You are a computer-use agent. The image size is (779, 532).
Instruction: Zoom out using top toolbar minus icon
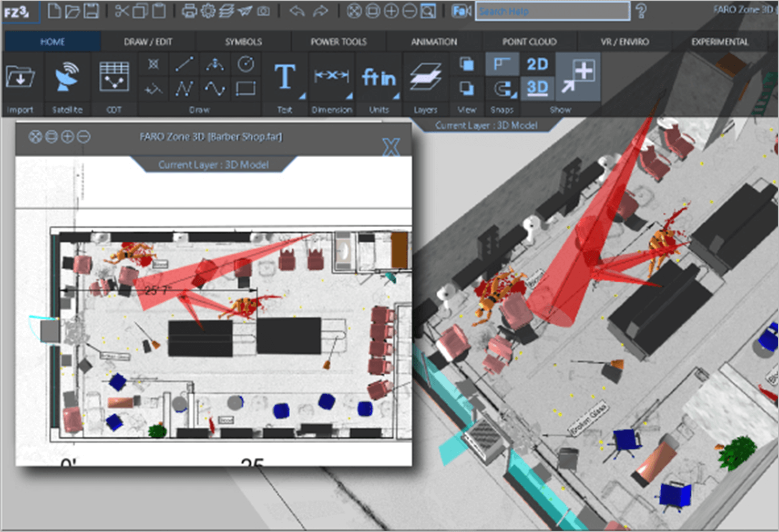pos(409,11)
